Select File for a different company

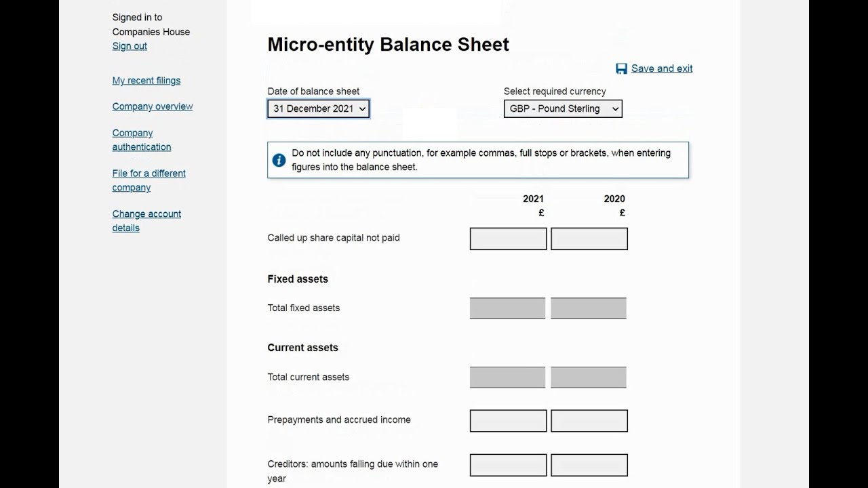coord(149,180)
